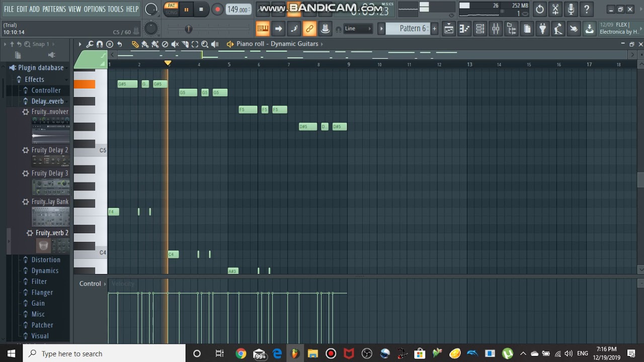Open the Control velocity lane selector
The image size is (644, 362).
point(93,284)
